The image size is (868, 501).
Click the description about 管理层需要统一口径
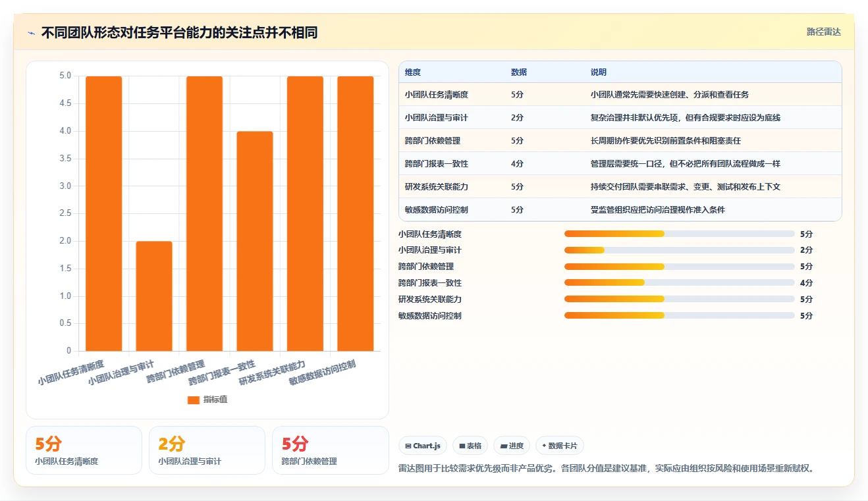coord(686,164)
